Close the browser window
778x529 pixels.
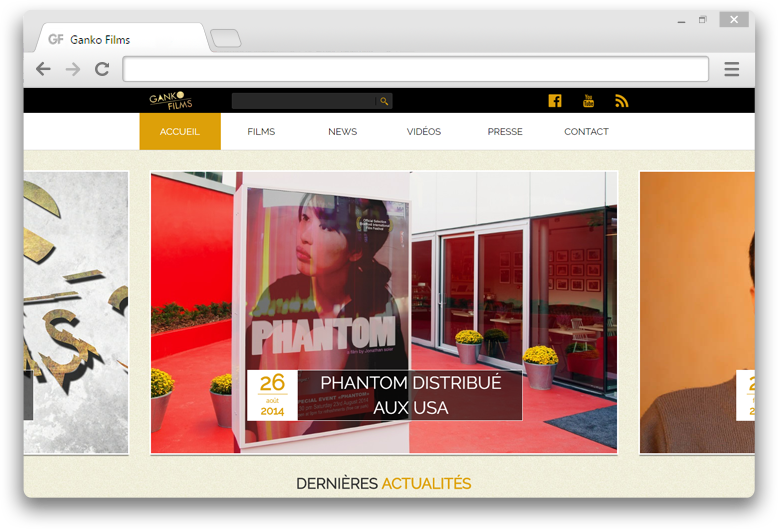pyautogui.click(x=734, y=20)
